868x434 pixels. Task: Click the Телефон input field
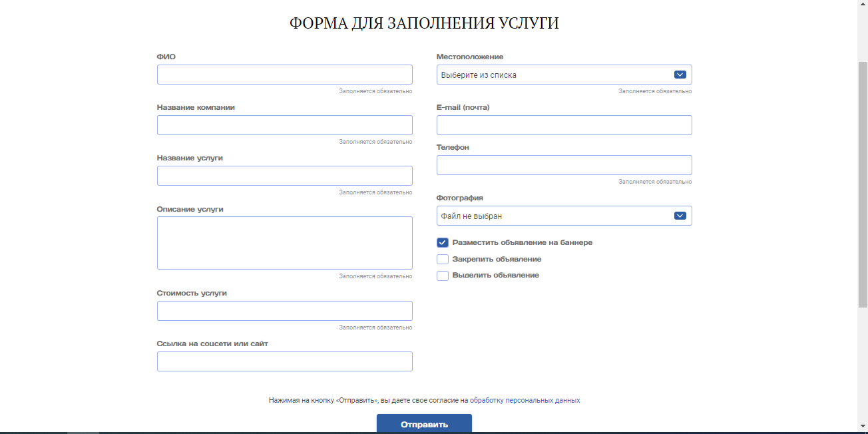coord(564,165)
